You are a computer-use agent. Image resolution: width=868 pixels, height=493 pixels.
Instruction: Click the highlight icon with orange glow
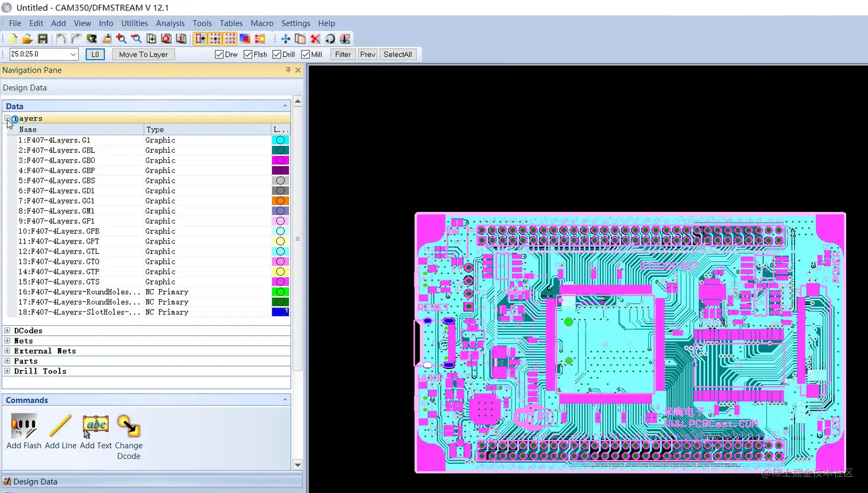[x=260, y=38]
